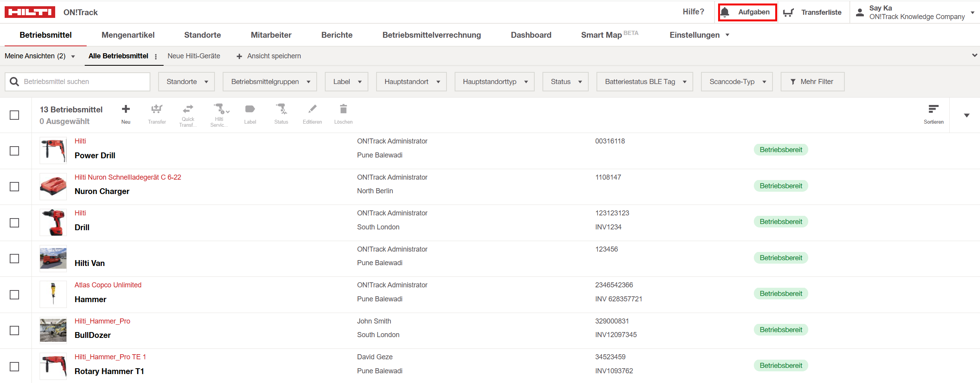Click the Atlas Copco Unlimited manufacturer text
Image resolution: width=980 pixels, height=383 pixels.
click(x=108, y=285)
